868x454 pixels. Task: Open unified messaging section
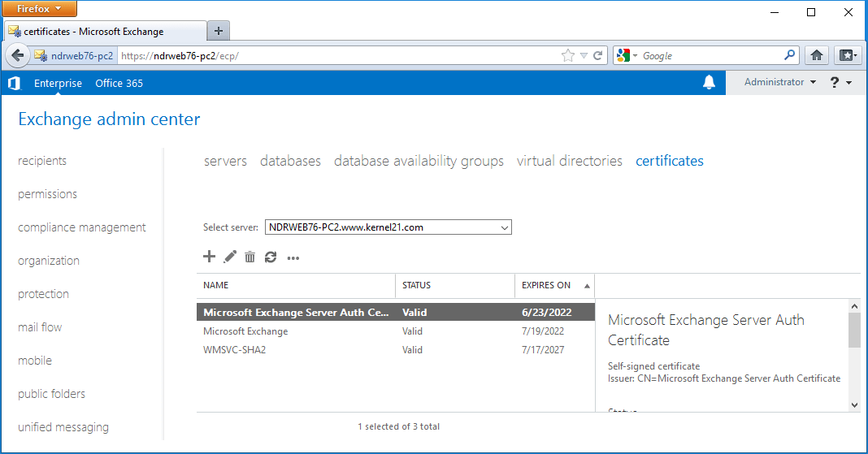tap(63, 427)
